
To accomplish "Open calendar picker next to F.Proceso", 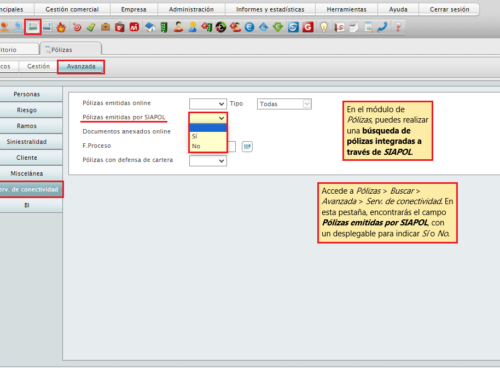I will (x=247, y=146).
